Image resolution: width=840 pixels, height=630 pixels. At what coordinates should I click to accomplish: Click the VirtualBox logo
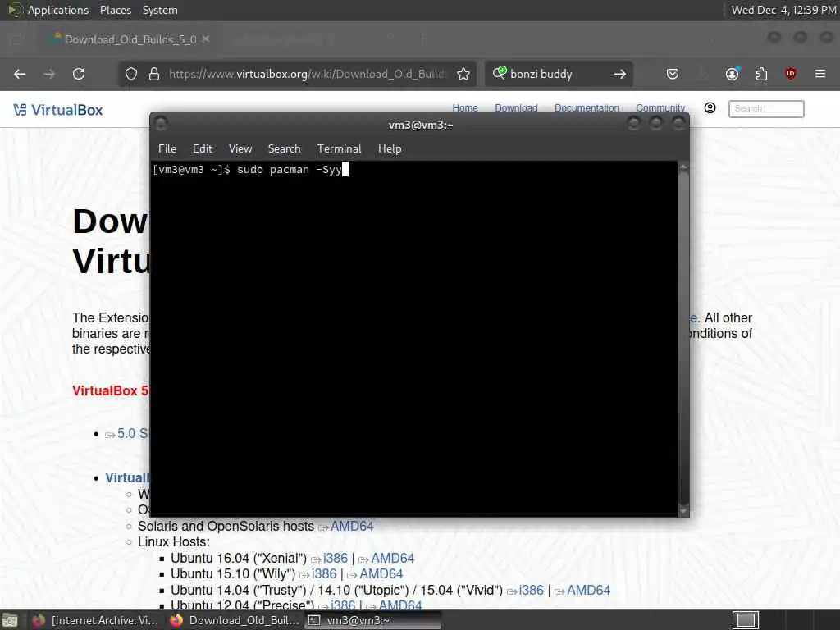coord(58,110)
